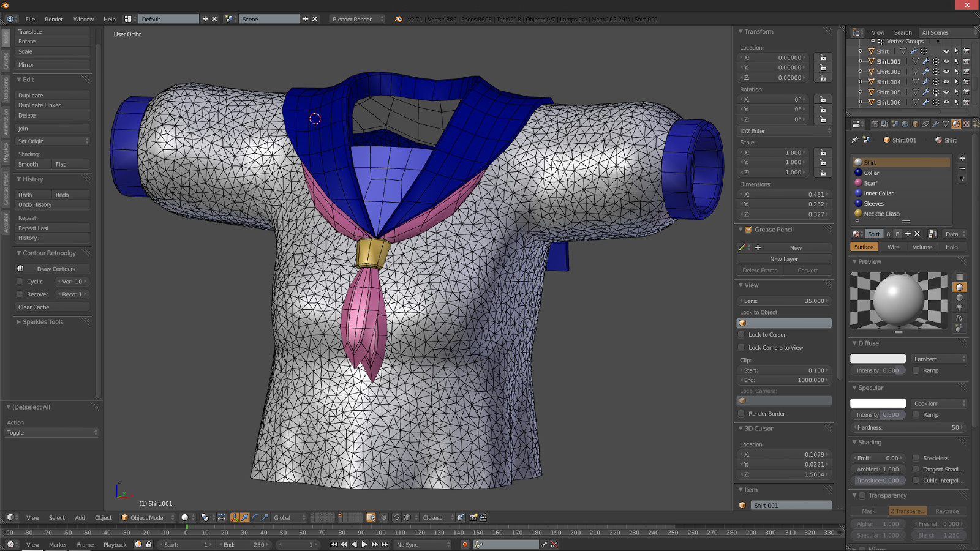The width and height of the screenshot is (980, 551).
Task: Open the Object Data tab (triangle icon)
Action: 946,124
